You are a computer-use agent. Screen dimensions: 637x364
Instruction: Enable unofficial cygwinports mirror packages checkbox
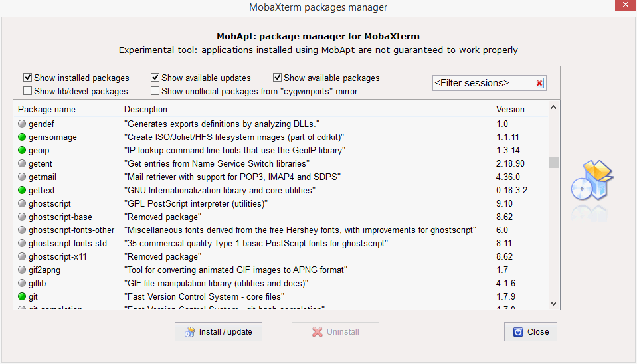155,91
